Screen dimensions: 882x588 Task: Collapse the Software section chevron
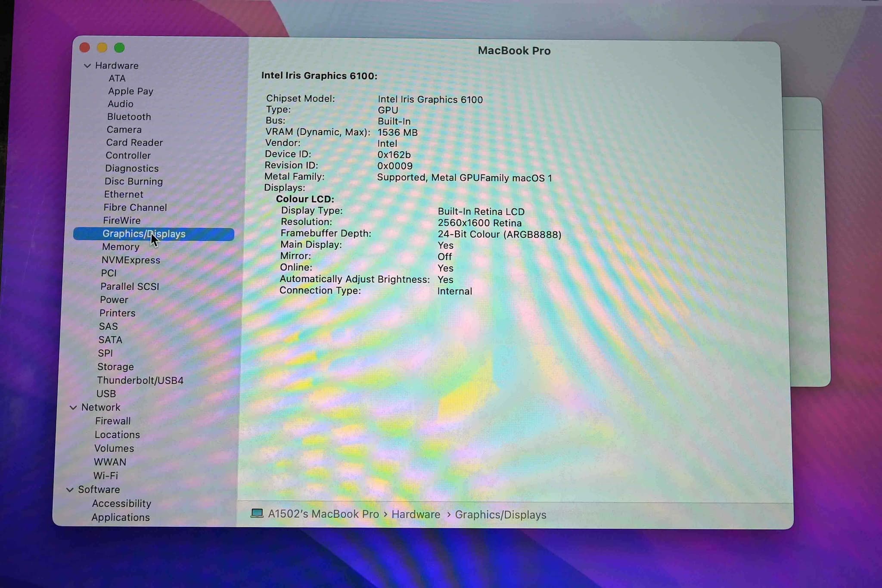[70, 490]
